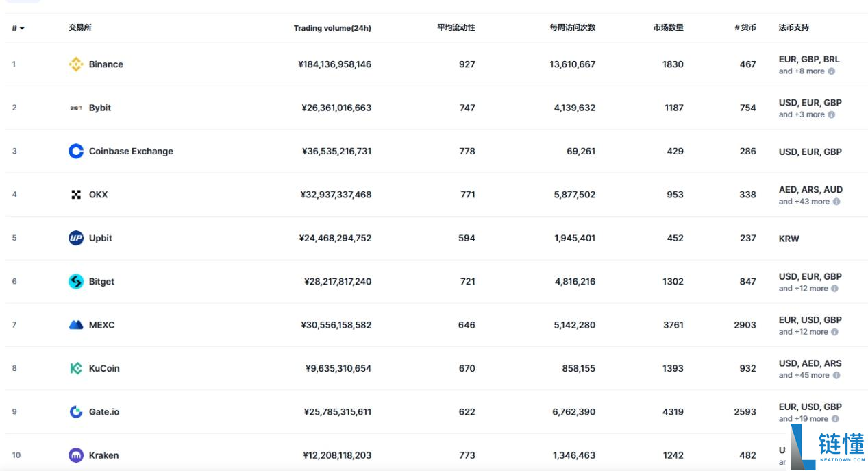The height and width of the screenshot is (471, 868).
Task: Open the Kraken exchange link
Action: click(103, 455)
